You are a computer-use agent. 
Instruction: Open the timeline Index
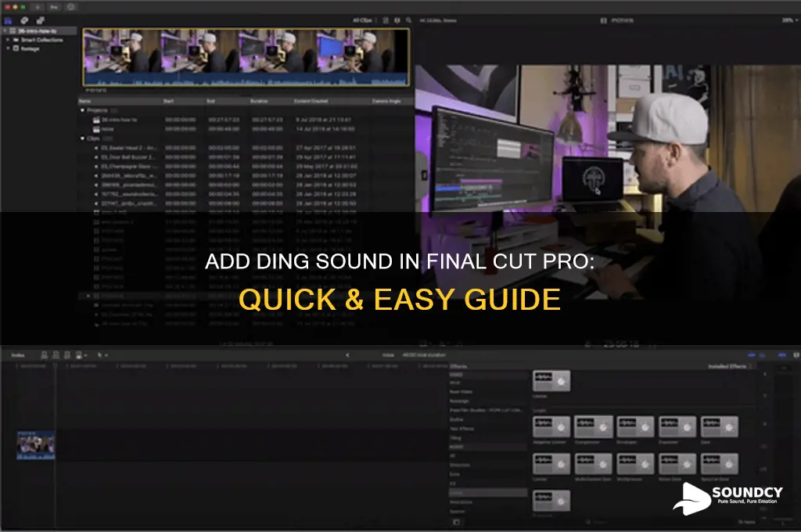pos(18,354)
